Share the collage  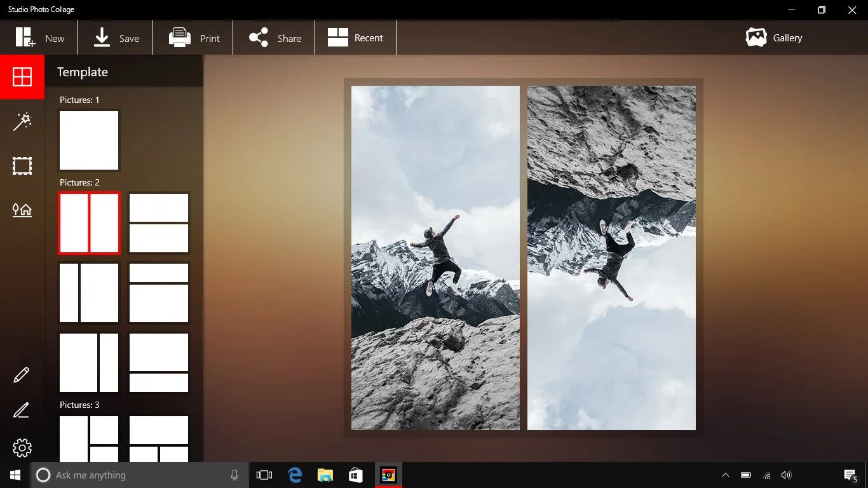pos(275,38)
